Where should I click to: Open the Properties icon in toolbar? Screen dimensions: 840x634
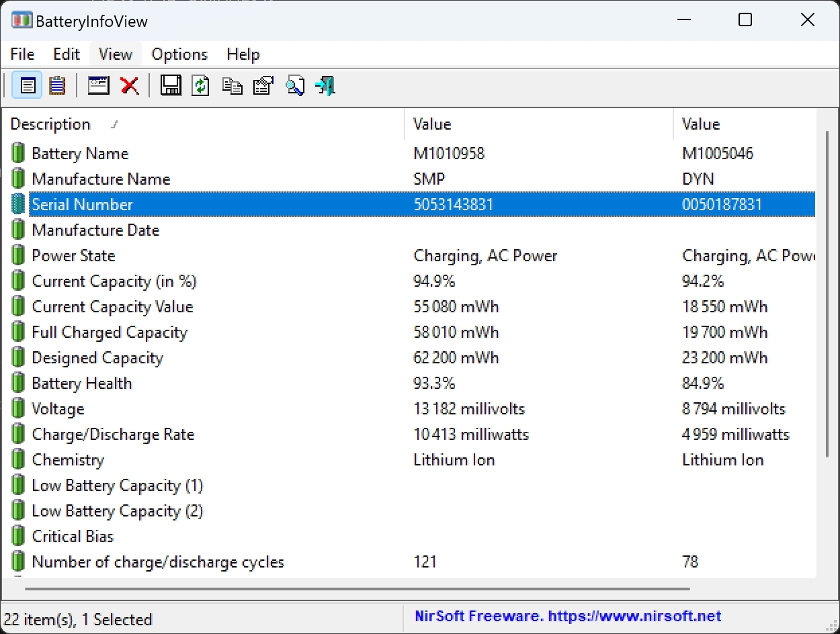263,86
